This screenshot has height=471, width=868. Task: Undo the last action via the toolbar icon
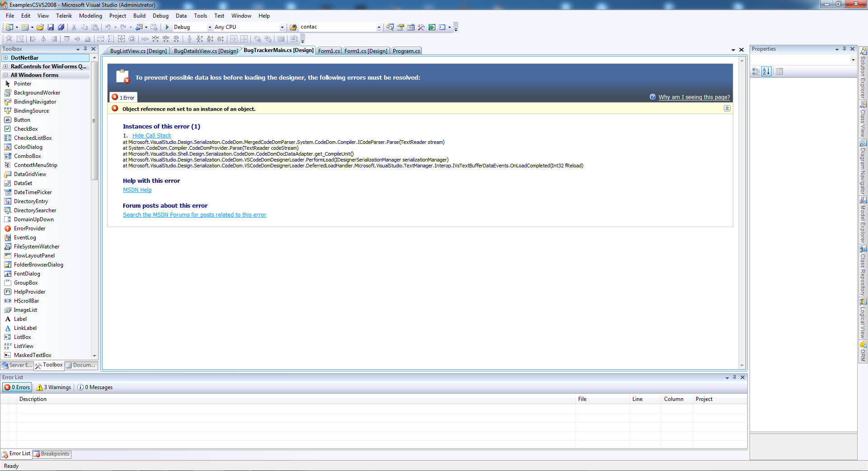pyautogui.click(x=108, y=27)
